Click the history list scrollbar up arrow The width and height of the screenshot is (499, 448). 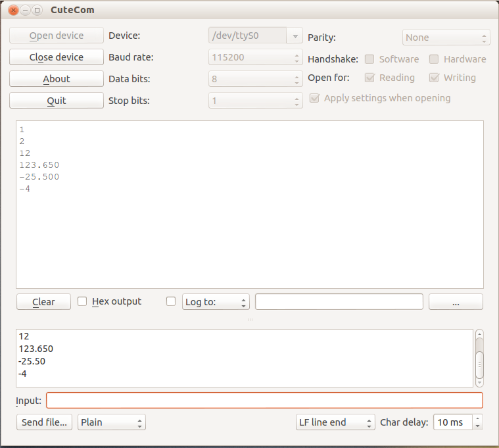pyautogui.click(x=479, y=334)
